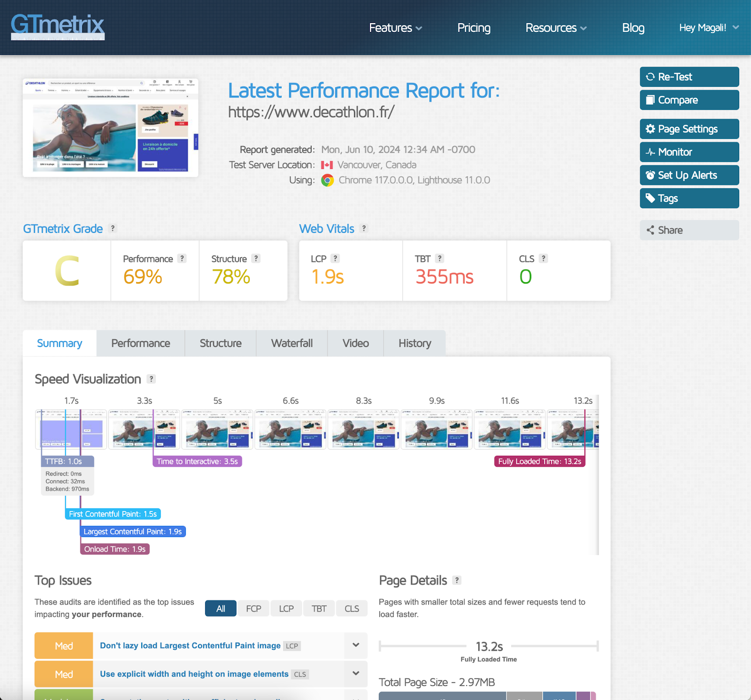Open the Features dropdown menu
This screenshot has width=751, height=700.
[x=395, y=28]
